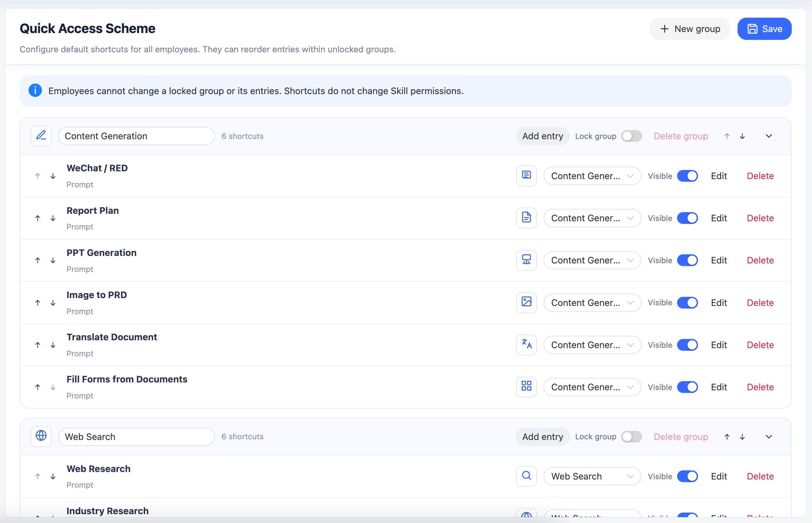Click the Content Generation group name field
Image resolution: width=812 pixels, height=523 pixels.
tap(137, 136)
